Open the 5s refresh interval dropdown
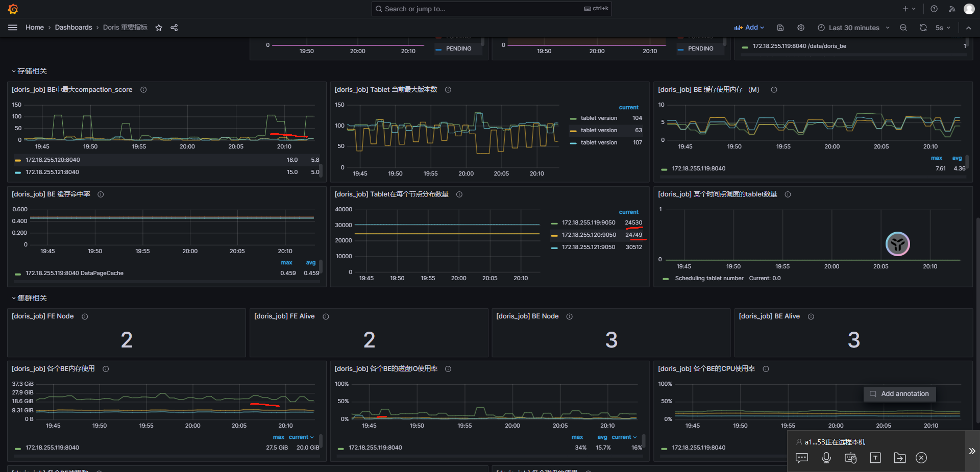 pyautogui.click(x=943, y=28)
